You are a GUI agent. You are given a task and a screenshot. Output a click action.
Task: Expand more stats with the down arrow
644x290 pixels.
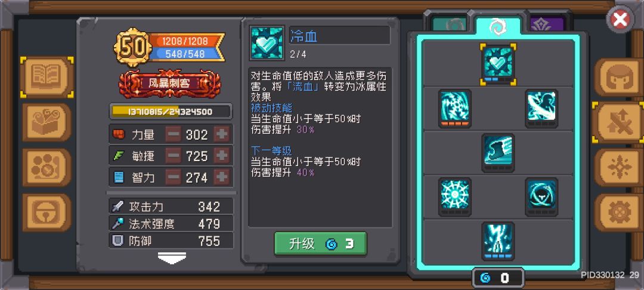tap(172, 257)
